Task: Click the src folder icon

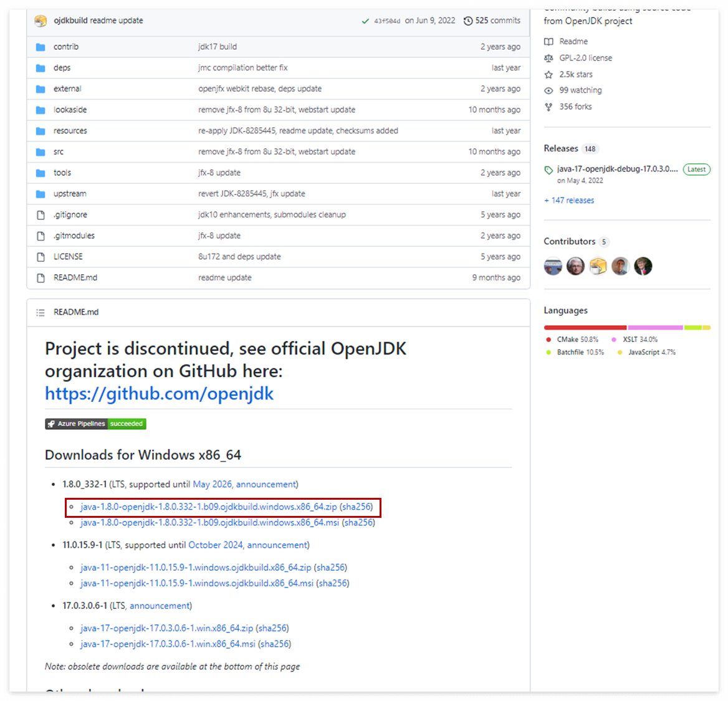Action: click(41, 152)
